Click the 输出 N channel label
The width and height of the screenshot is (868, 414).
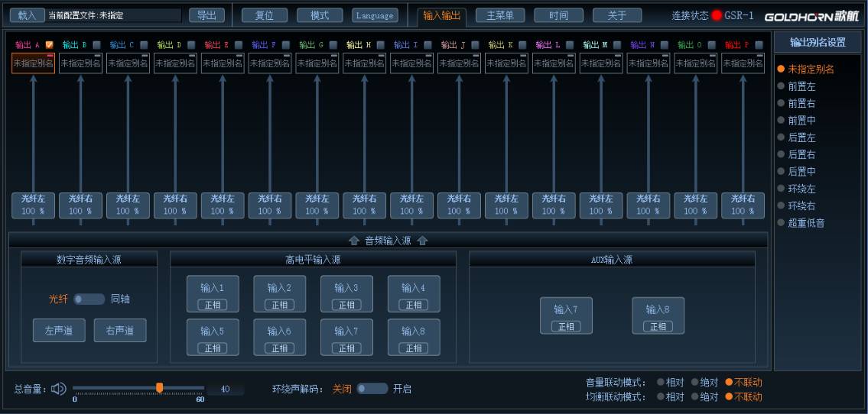tap(642, 45)
